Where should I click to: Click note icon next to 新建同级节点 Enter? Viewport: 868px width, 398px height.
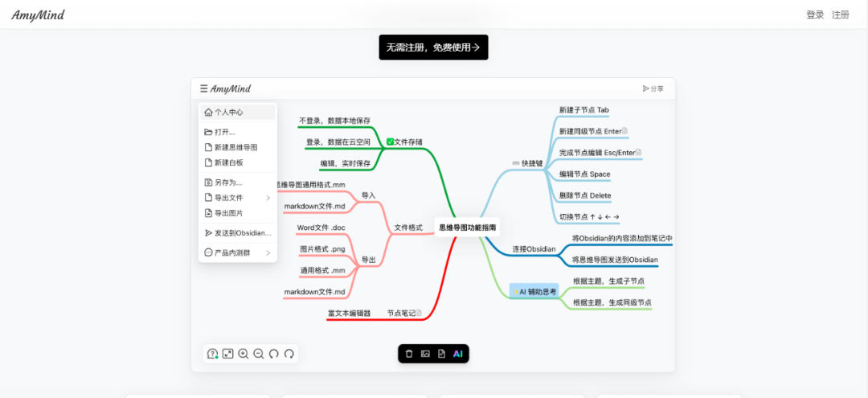pyautogui.click(x=624, y=131)
